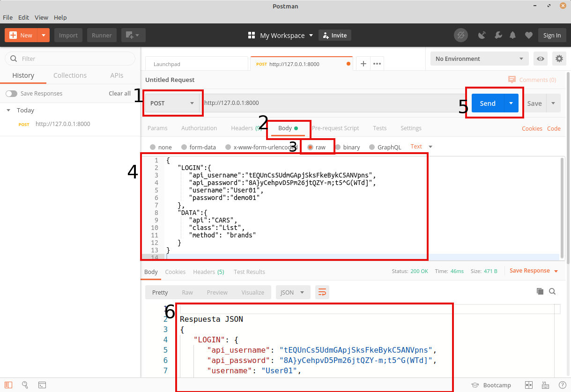Open the Params tab
The image size is (571, 392).
tap(157, 128)
